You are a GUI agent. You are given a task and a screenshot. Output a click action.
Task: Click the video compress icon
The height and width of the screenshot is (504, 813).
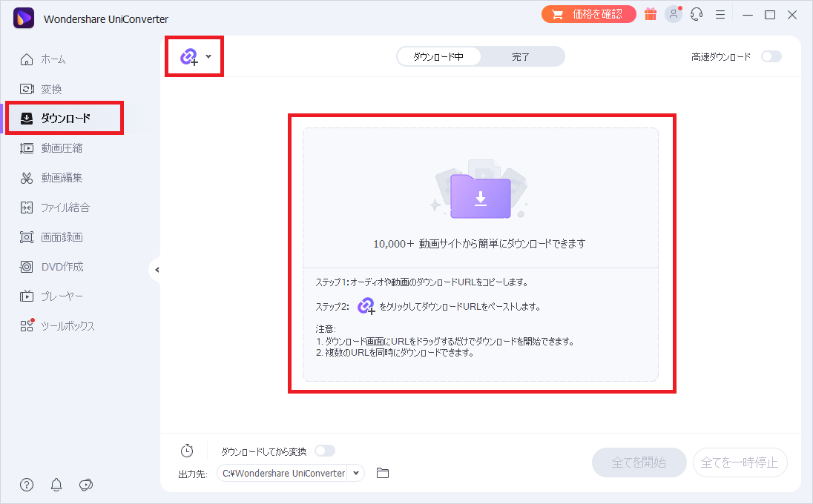[27, 148]
